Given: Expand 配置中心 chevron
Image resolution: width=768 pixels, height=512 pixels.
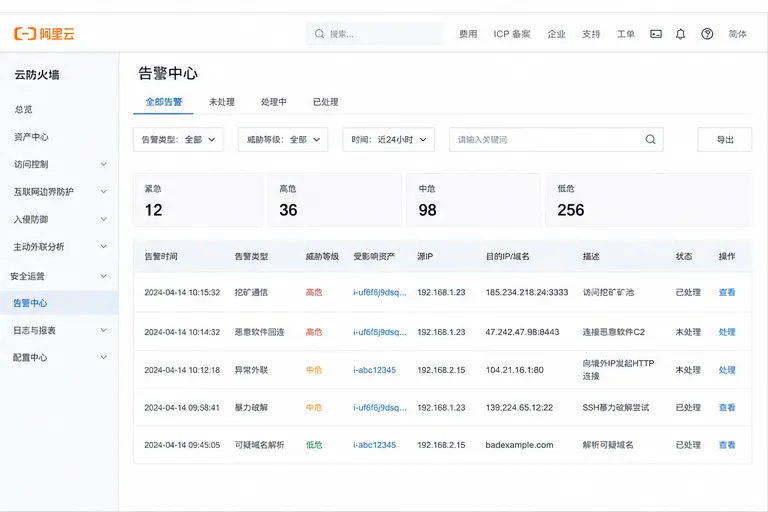Looking at the screenshot, I should [x=104, y=357].
